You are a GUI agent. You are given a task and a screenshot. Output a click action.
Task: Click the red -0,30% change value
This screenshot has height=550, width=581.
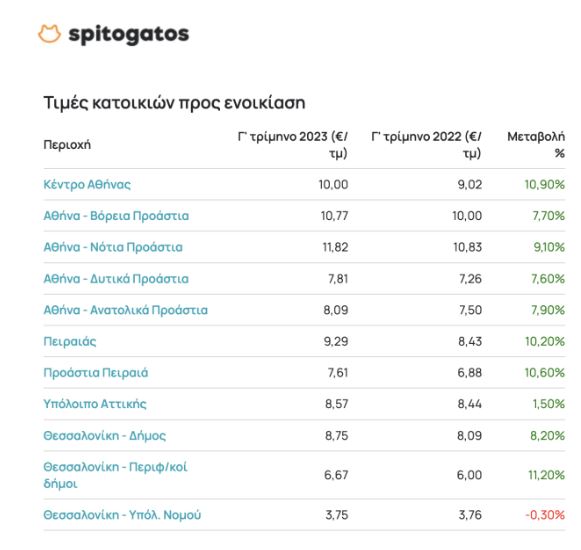(x=545, y=515)
